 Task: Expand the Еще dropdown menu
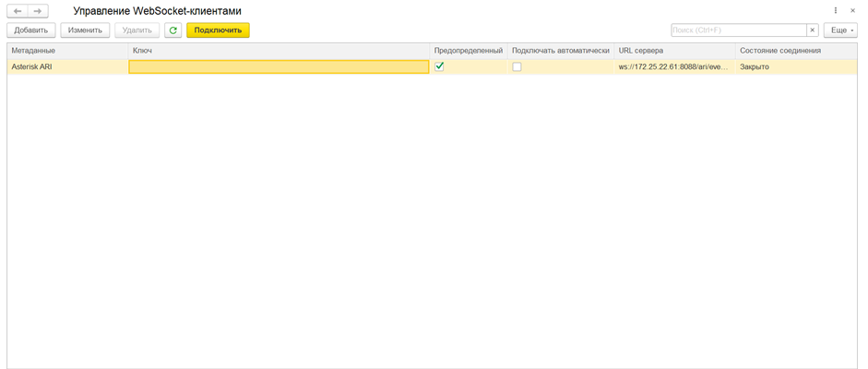[839, 30]
